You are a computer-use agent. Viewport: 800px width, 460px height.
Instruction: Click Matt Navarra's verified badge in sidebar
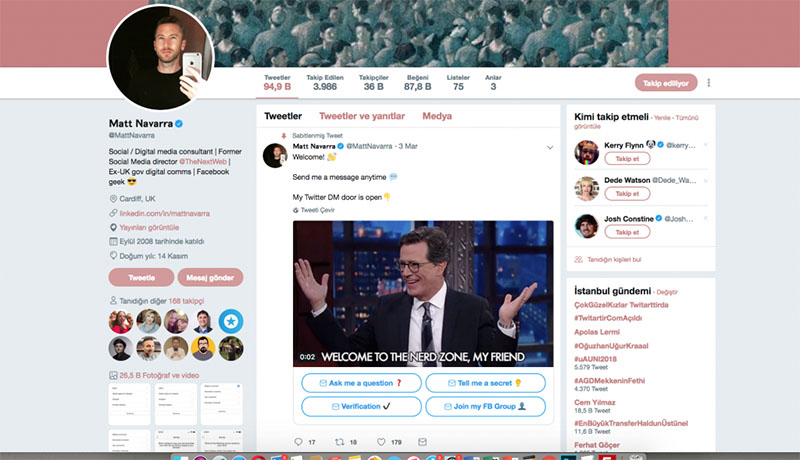coord(179,123)
